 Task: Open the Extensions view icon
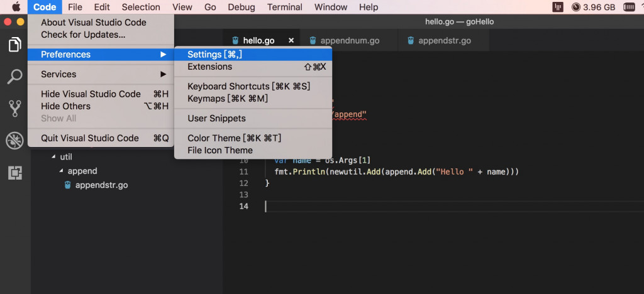tap(15, 173)
